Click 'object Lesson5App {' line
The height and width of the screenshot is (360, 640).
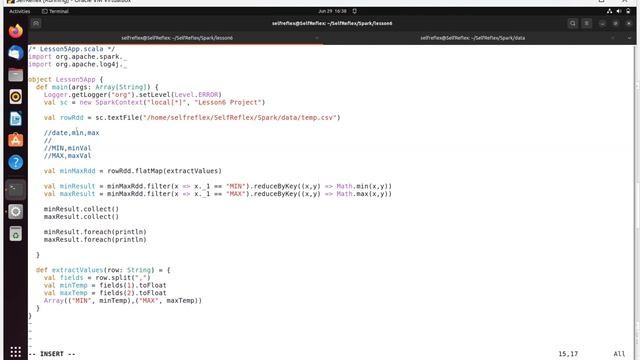coord(65,79)
